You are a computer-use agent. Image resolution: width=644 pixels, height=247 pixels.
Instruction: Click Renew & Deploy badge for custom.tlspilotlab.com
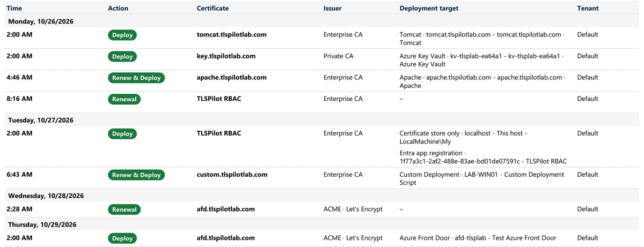136,175
